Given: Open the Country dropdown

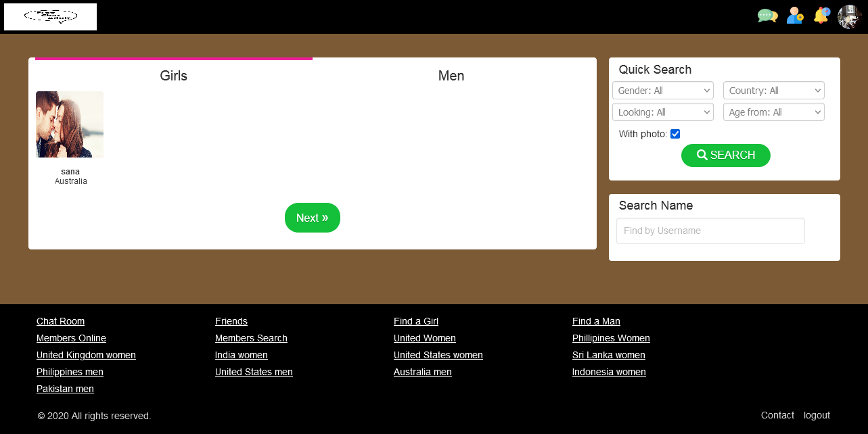Looking at the screenshot, I should [774, 91].
